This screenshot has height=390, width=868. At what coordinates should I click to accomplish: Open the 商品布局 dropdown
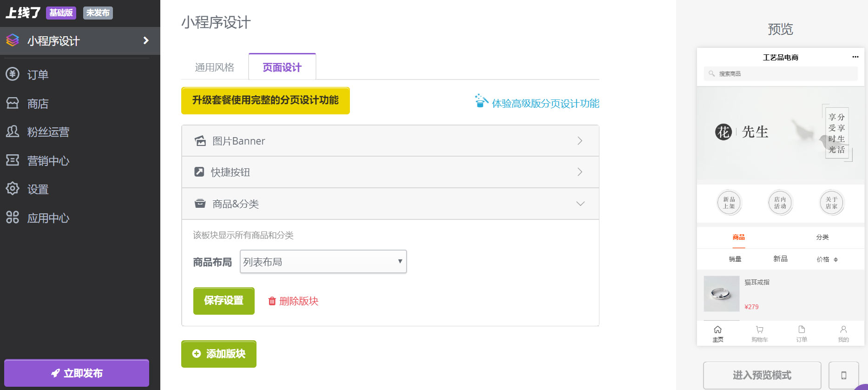pos(323,262)
